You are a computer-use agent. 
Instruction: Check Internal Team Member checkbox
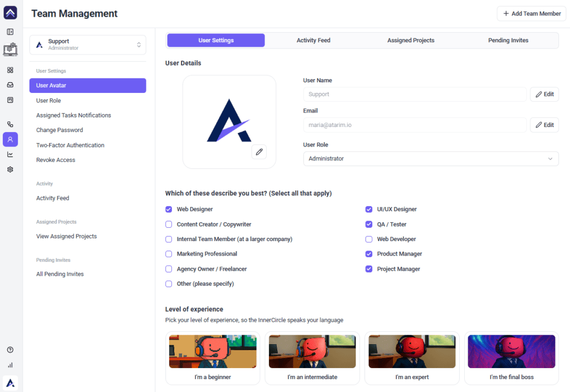coord(169,239)
